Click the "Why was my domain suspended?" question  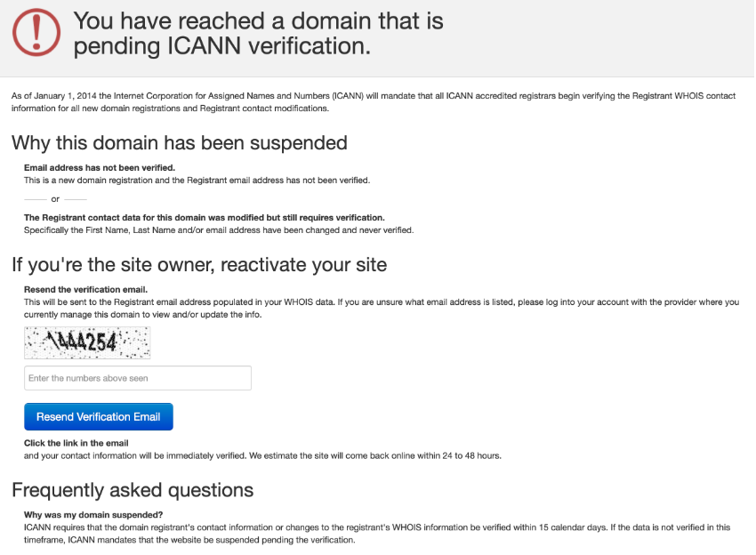pyautogui.click(x=92, y=515)
